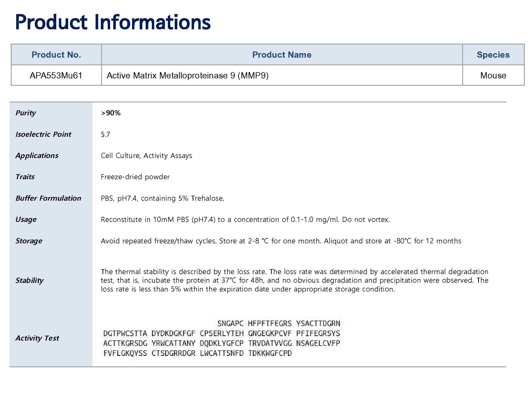This screenshot has width=532, height=394.
Task: Click the Mouse species cell
Action: click(493, 75)
